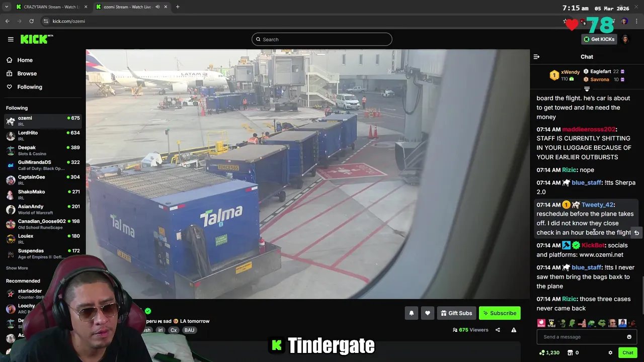Open the Chrome three-dot menu
Screen dimensions: 644x362
[x=637, y=21]
